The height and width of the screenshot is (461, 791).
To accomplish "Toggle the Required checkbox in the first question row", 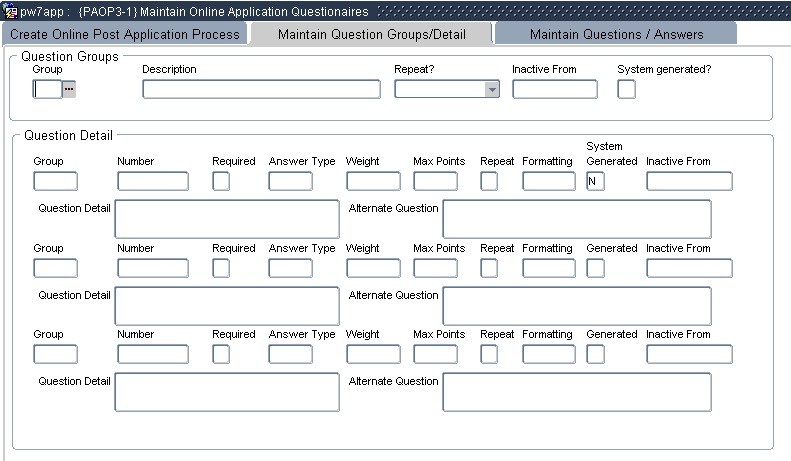I will click(x=221, y=181).
